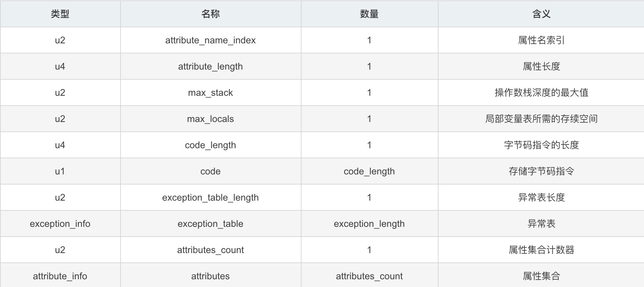644x287 pixels.
Task: Click the 含义 column header
Action: click(541, 14)
